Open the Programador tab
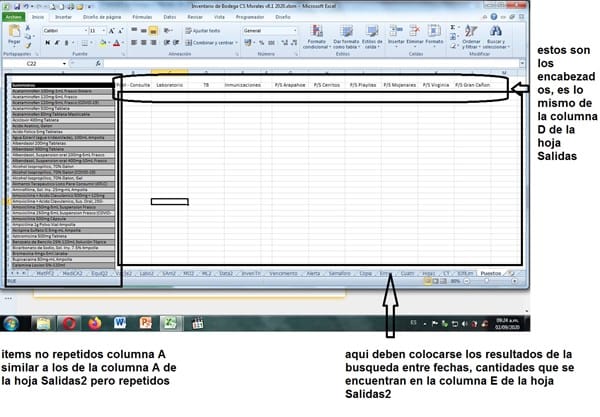 click(250, 17)
